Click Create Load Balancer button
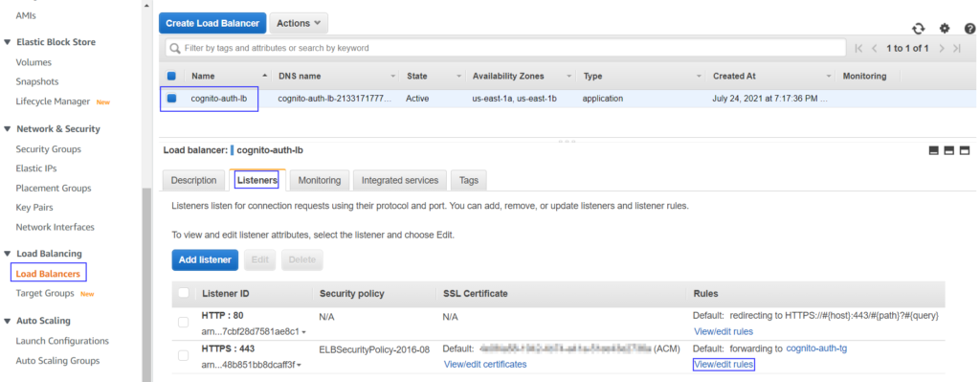The width and height of the screenshot is (980, 382). [212, 23]
